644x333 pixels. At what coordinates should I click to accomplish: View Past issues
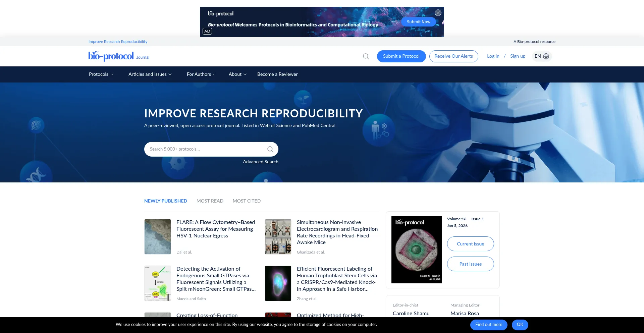pos(470,264)
